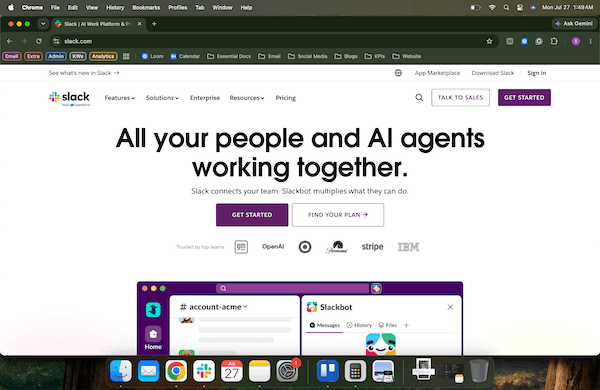Click the browser forward arrow
Image resolution: width=600 pixels, height=390 pixels.
tap(24, 41)
